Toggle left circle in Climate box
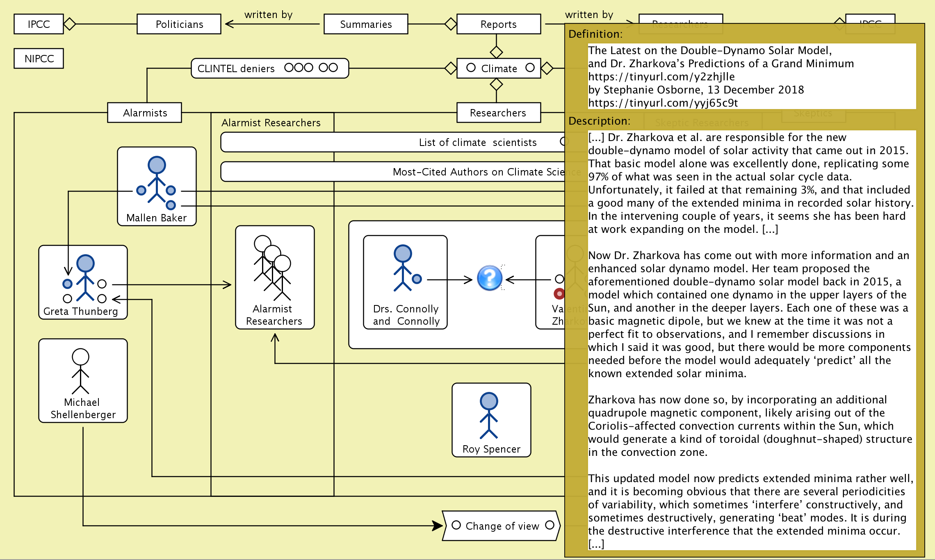 point(471,68)
